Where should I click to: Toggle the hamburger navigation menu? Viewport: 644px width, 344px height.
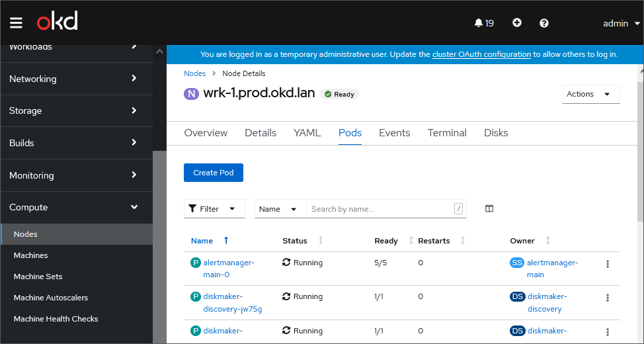[16, 23]
